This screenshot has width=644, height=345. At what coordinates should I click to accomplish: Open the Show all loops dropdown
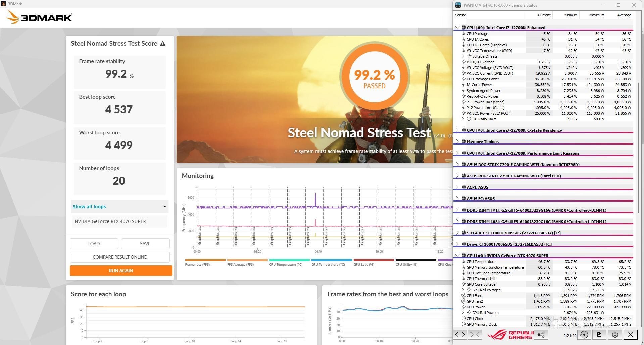[120, 207]
